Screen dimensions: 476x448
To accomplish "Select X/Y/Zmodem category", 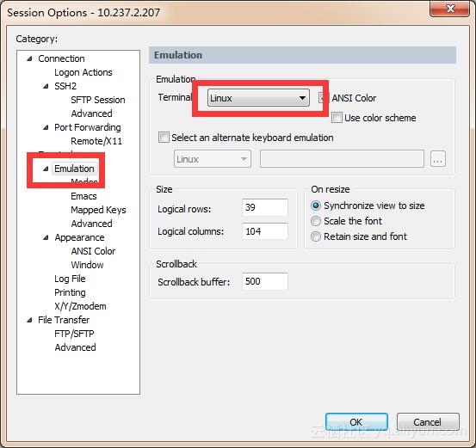I will 80,306.
